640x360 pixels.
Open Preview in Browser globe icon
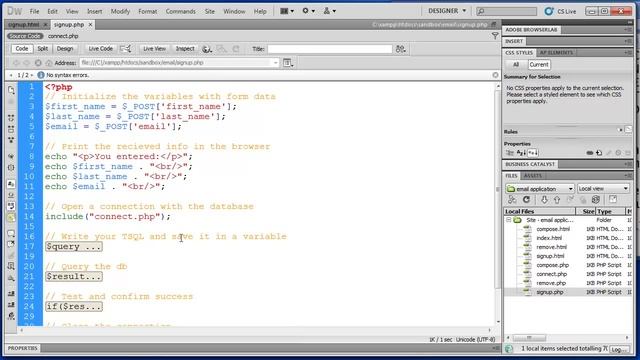(207, 49)
